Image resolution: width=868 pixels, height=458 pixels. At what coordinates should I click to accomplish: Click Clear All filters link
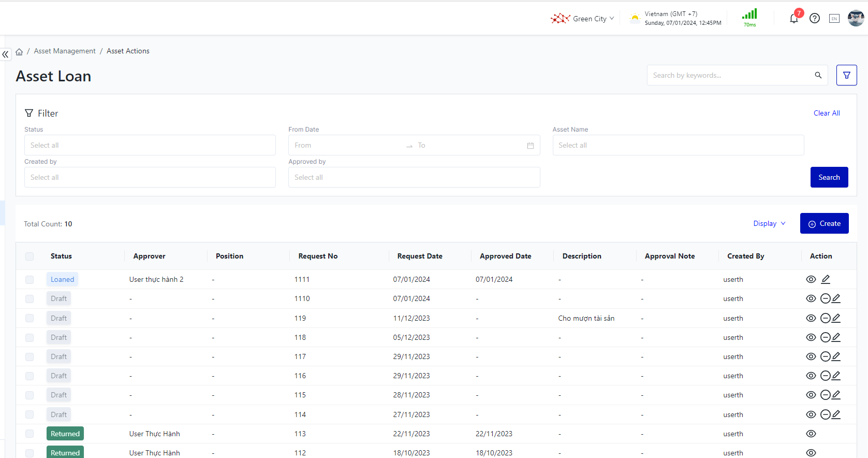click(x=826, y=113)
